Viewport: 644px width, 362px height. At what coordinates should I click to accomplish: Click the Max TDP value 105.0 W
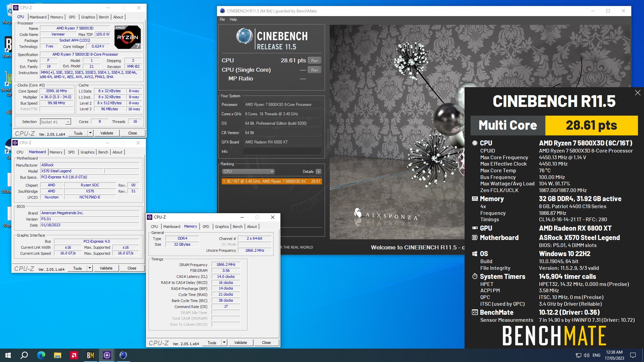103,34
